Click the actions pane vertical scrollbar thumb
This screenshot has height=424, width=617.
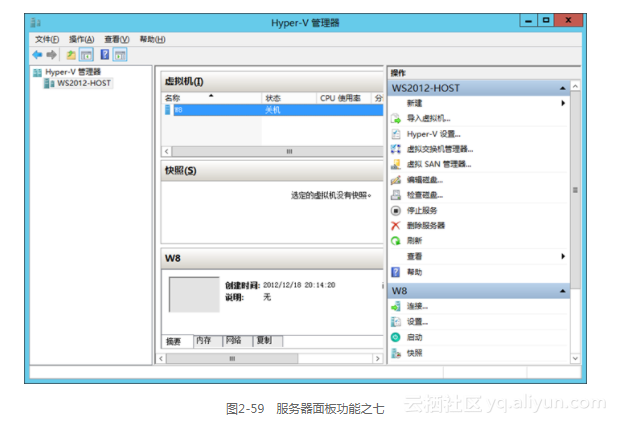pos(575,190)
